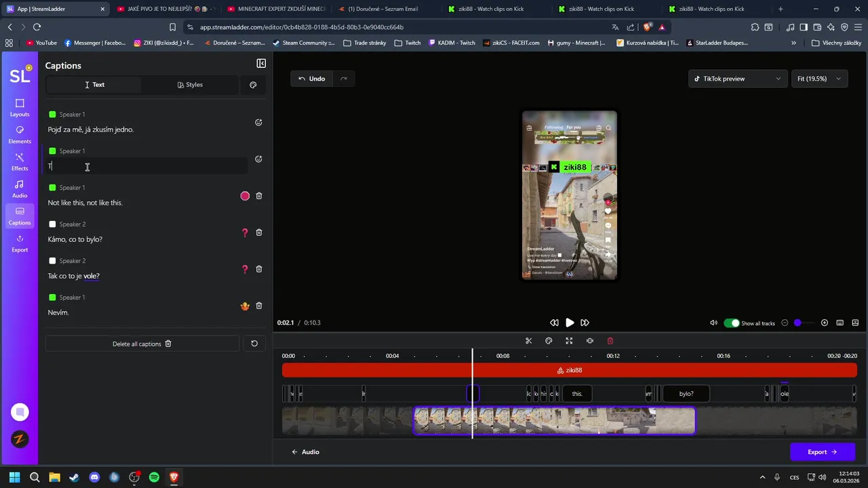Screen dimensions: 868x488
Task: Click the split segment timeline tool
Action: [590, 341]
